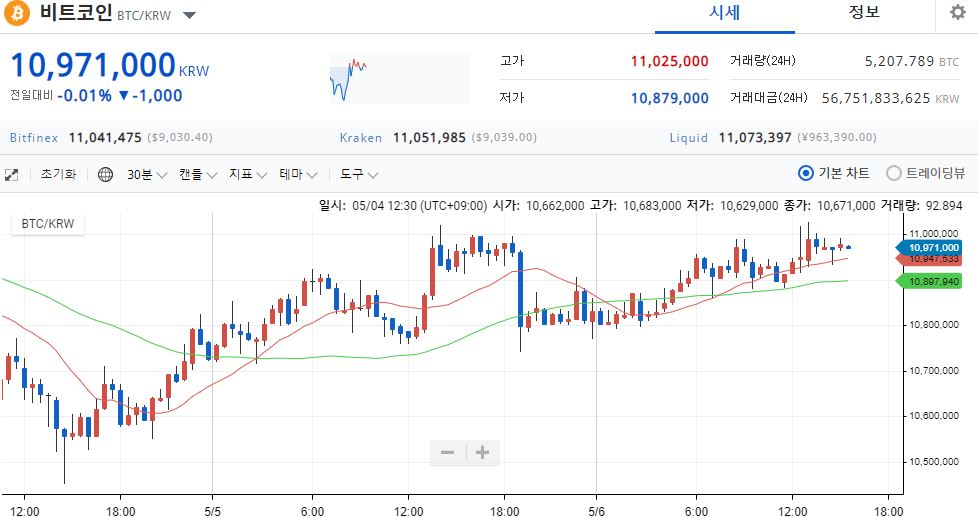Open the 도구 tools dropdown

[359, 175]
